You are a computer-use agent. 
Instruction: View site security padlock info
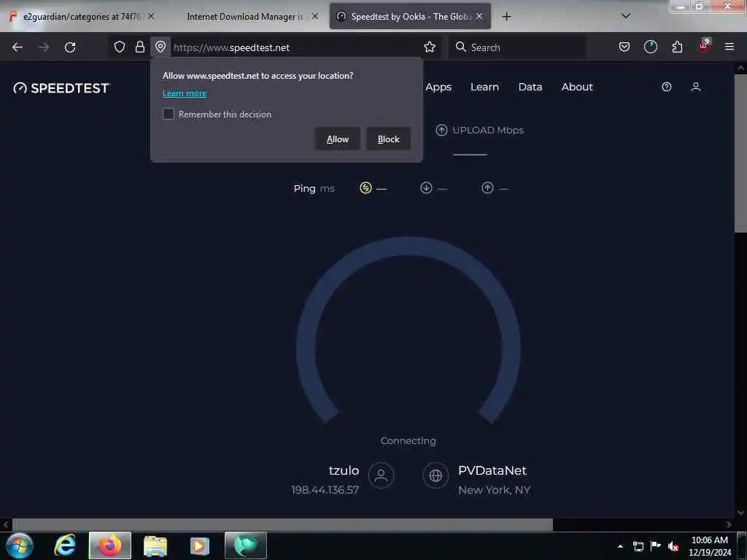pyautogui.click(x=139, y=47)
